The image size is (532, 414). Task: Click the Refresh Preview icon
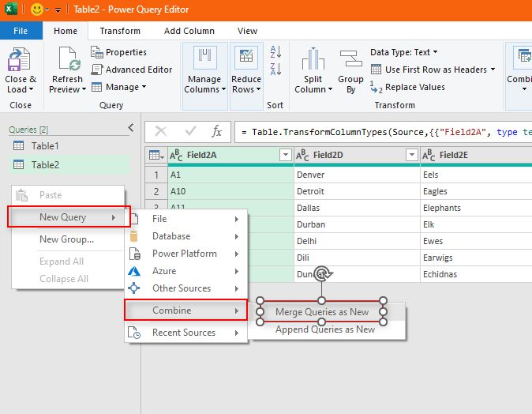69,58
